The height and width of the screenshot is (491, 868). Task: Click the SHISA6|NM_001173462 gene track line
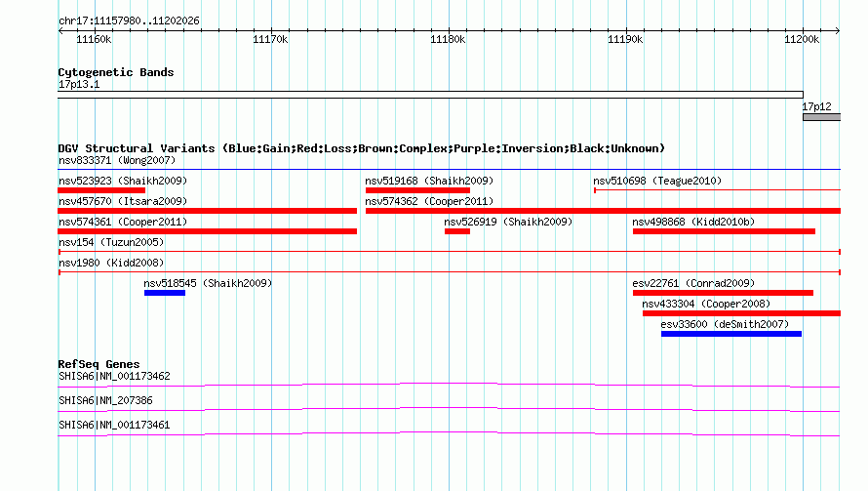click(449, 385)
